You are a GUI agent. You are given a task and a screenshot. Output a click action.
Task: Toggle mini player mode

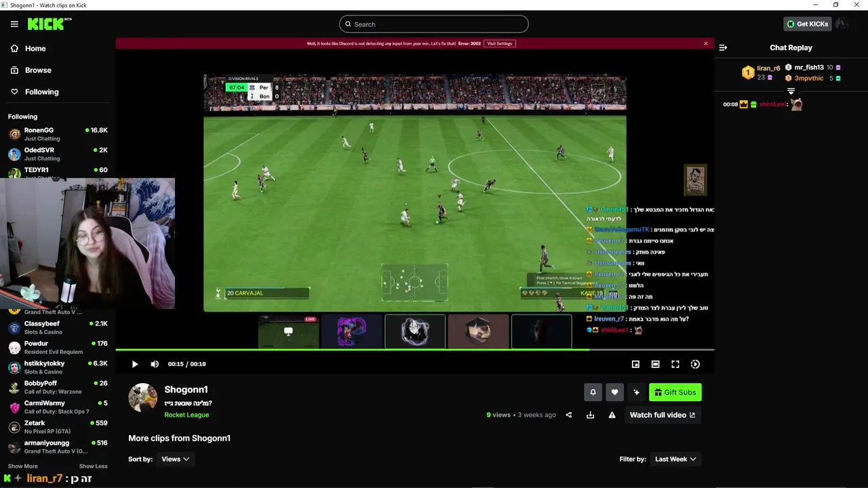click(635, 364)
